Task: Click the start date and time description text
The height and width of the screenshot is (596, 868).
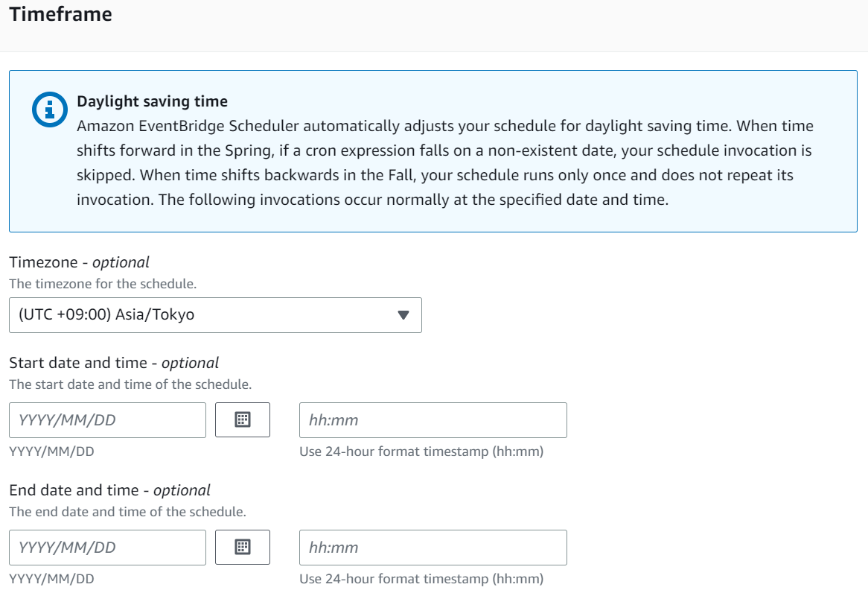Action: [130, 384]
